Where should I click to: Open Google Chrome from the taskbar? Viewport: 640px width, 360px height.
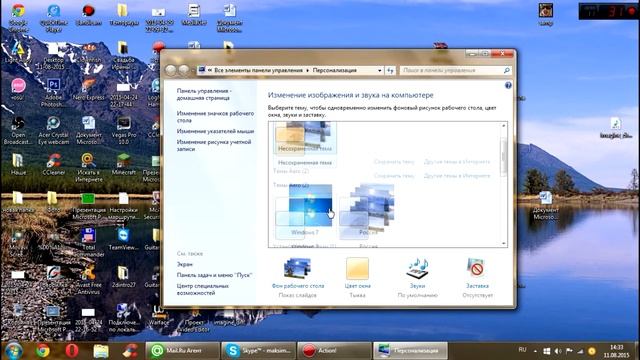42,351
